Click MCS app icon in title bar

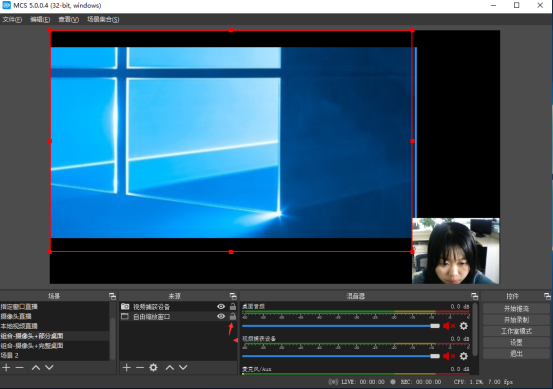(6, 5)
